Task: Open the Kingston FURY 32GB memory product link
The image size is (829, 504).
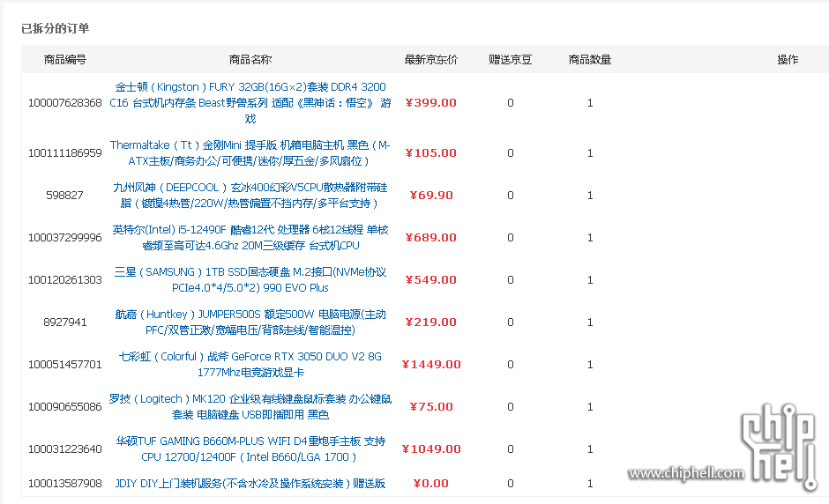Action: tap(250, 102)
